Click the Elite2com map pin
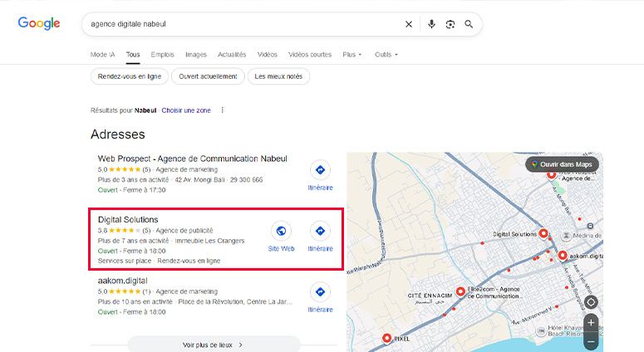Viewport: 644px width, 352px height. (x=460, y=291)
